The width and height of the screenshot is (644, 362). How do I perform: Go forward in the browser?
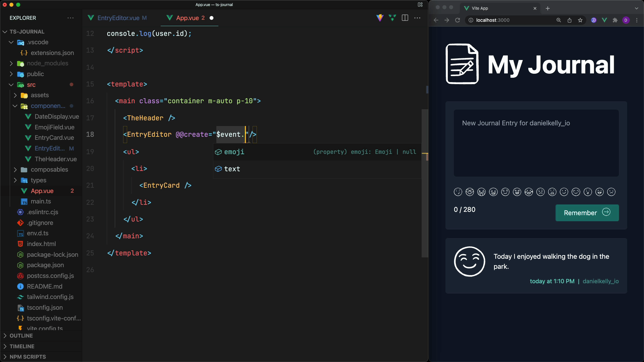pyautogui.click(x=446, y=20)
